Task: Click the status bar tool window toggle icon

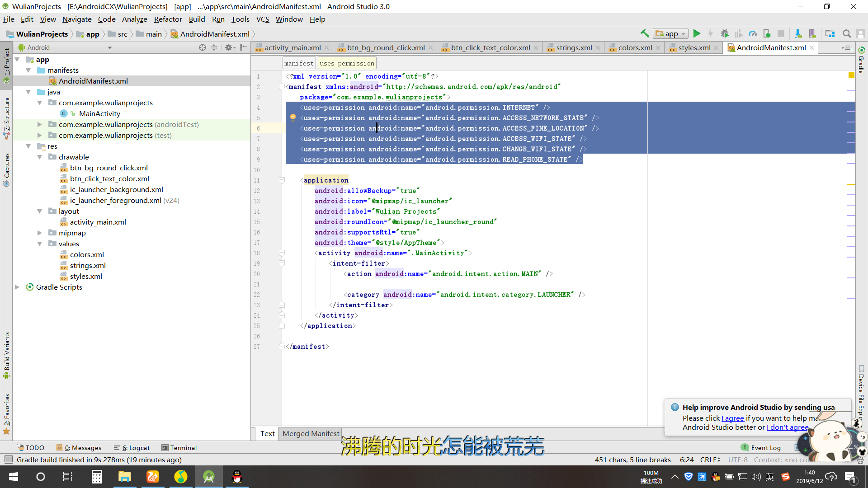Action: 8,460
